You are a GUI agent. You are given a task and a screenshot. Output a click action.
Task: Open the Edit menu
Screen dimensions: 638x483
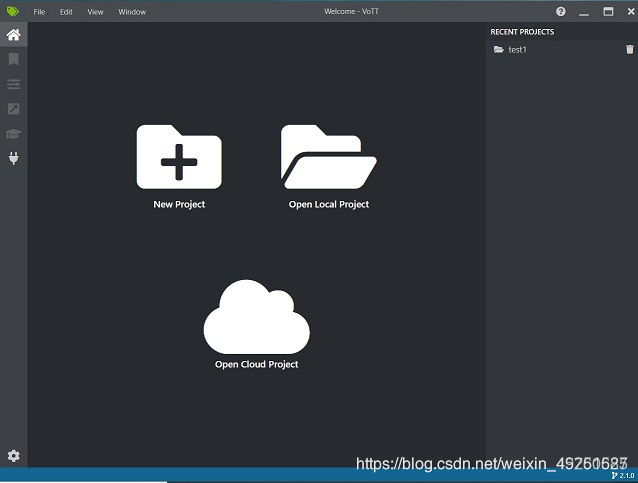coord(66,12)
